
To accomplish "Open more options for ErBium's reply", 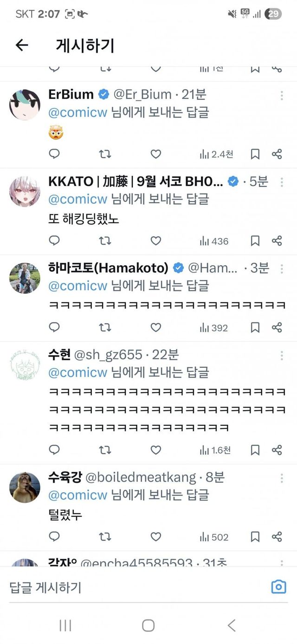I will point(282,96).
